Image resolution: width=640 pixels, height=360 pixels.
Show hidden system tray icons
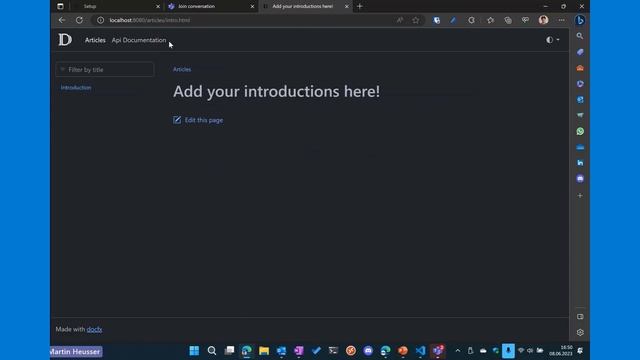pyautogui.click(x=458, y=351)
